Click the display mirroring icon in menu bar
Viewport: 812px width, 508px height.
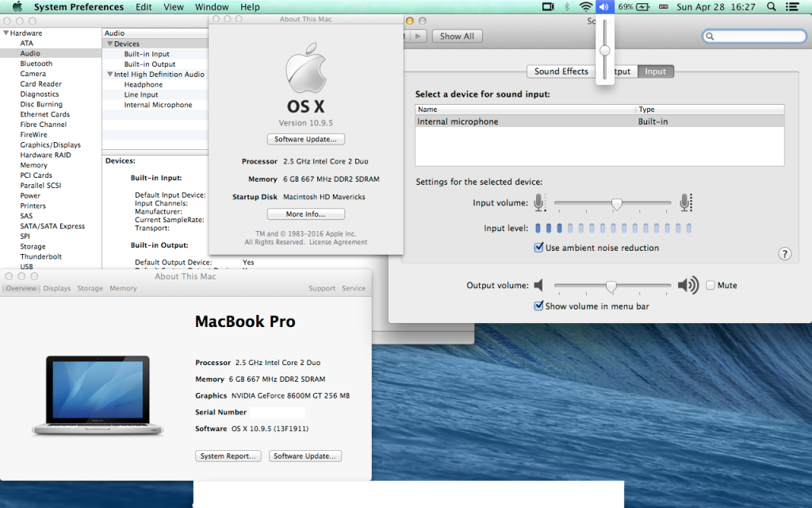coord(548,6)
